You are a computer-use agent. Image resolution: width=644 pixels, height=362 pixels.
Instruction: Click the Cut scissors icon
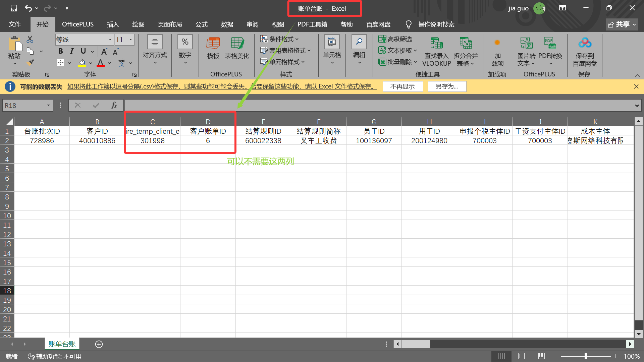(30, 40)
